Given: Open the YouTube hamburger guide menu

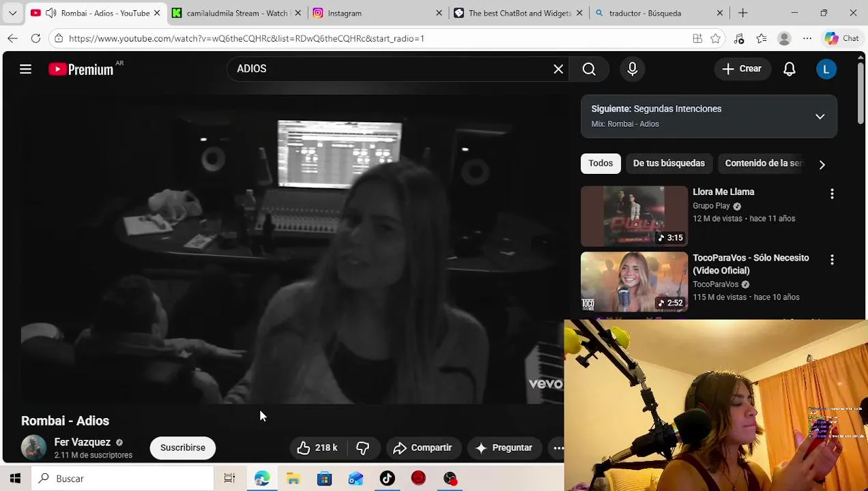Looking at the screenshot, I should 25,69.
